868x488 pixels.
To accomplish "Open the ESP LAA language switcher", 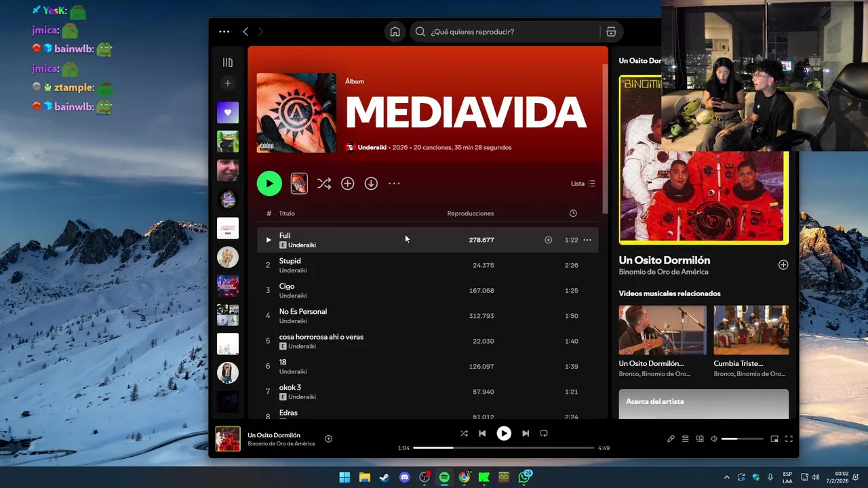I will [x=787, y=477].
